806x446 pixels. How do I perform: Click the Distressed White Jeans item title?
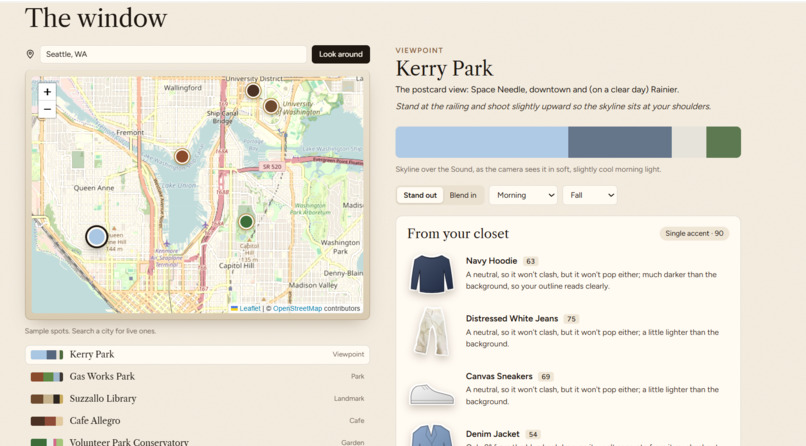point(512,318)
